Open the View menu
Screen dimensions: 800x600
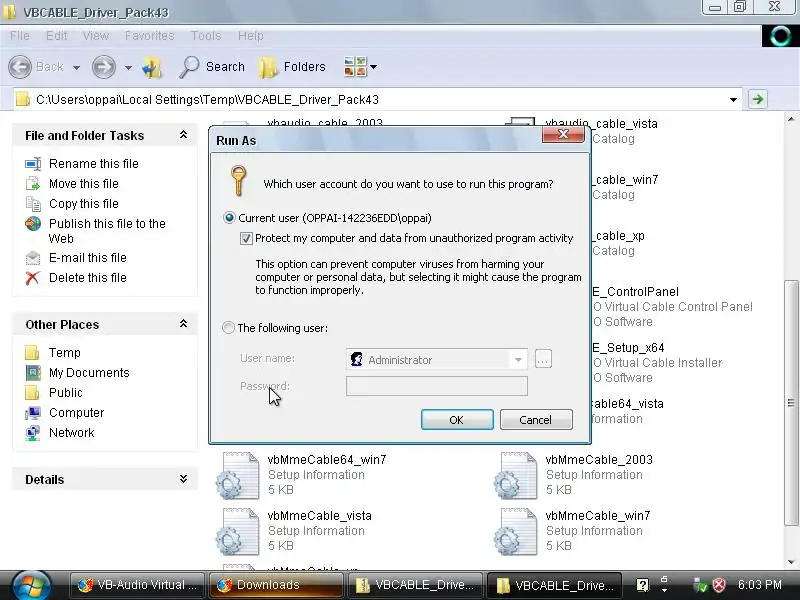pyautogui.click(x=96, y=36)
